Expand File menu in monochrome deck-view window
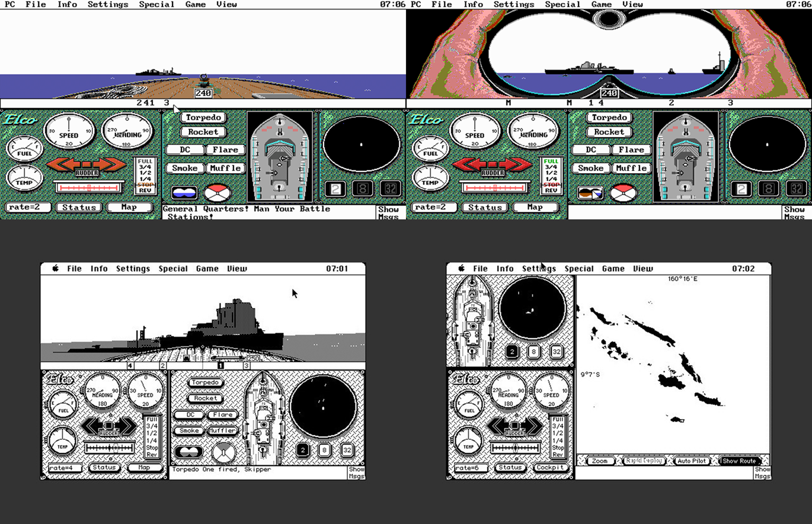Viewport: 812px width, 524px height. 74,269
